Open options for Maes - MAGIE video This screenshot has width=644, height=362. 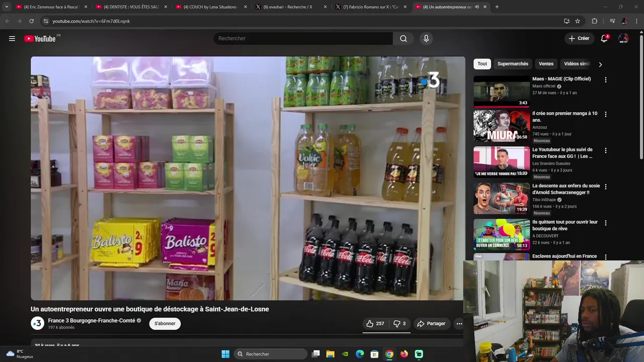(x=606, y=80)
